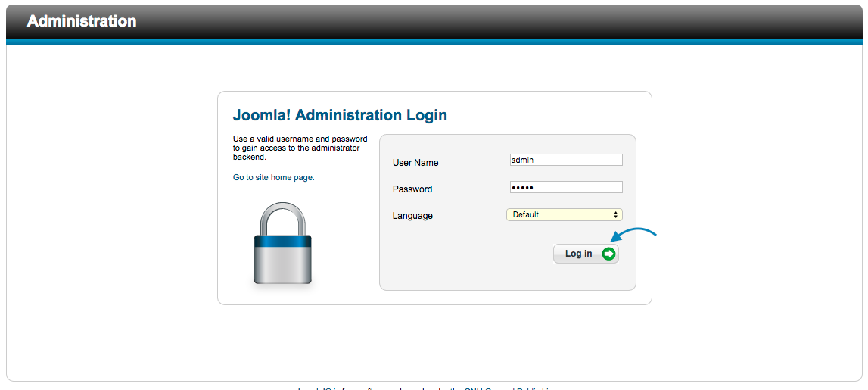The height and width of the screenshot is (390, 868).
Task: Focus the Password input field
Action: pos(566,187)
